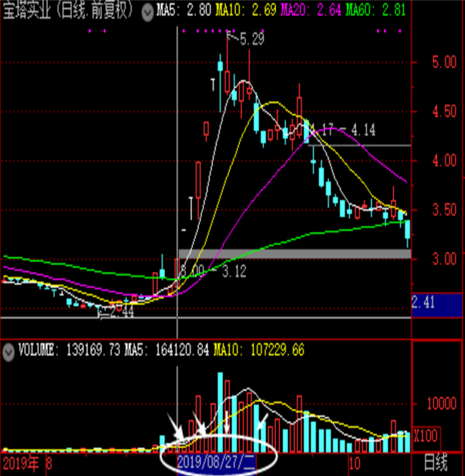Click the month 10 axis label
The height and width of the screenshot is (476, 465).
point(355,464)
